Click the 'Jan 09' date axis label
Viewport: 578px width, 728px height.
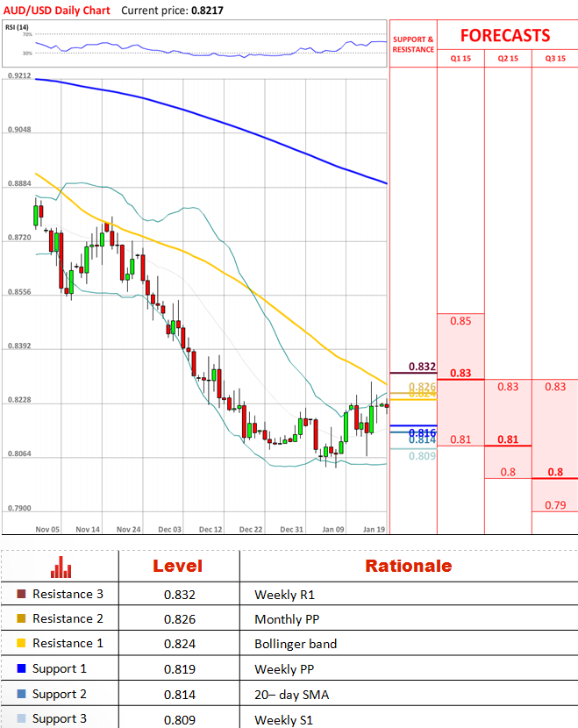(x=333, y=529)
